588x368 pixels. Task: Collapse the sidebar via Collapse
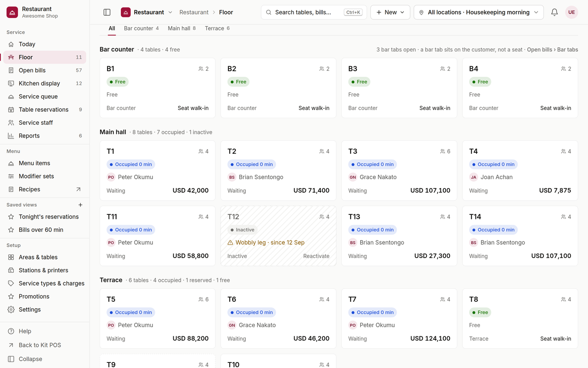45,359
